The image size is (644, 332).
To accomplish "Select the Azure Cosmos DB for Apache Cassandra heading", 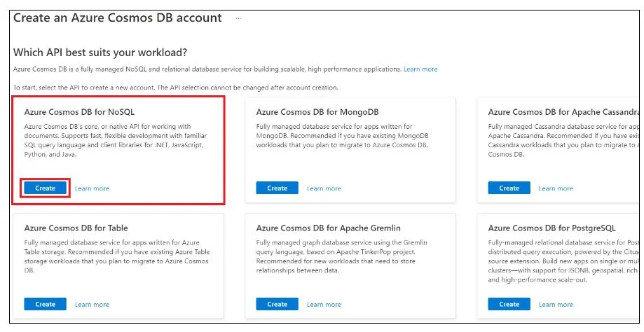I will (x=563, y=111).
